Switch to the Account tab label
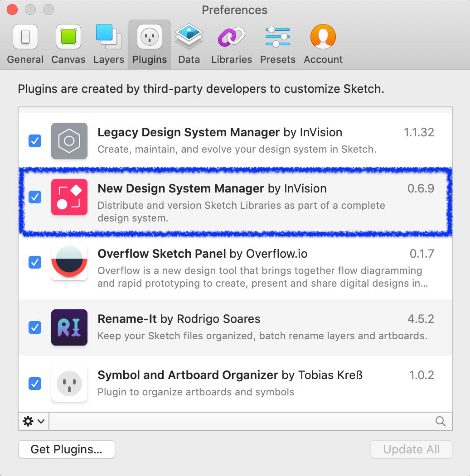 point(323,59)
